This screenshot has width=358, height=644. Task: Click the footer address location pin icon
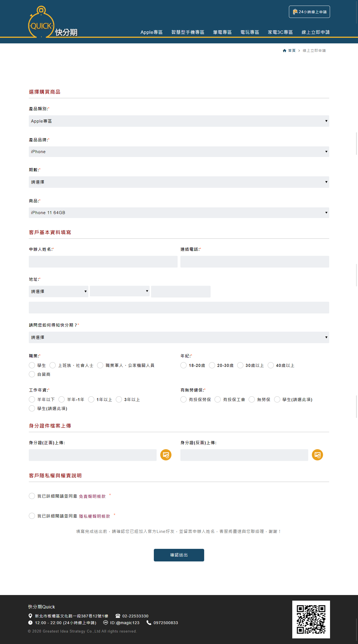click(x=30, y=616)
